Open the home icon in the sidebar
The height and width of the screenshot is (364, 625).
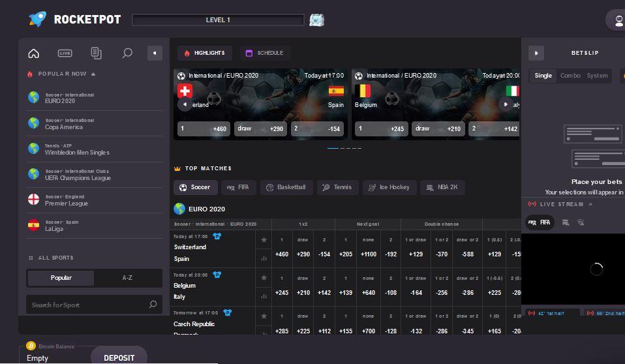click(x=34, y=53)
